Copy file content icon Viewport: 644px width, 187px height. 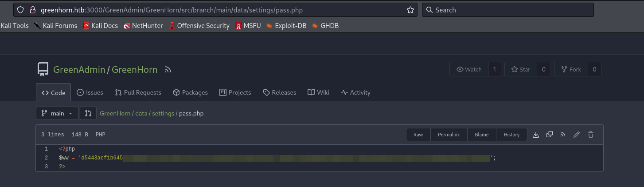[x=550, y=135]
